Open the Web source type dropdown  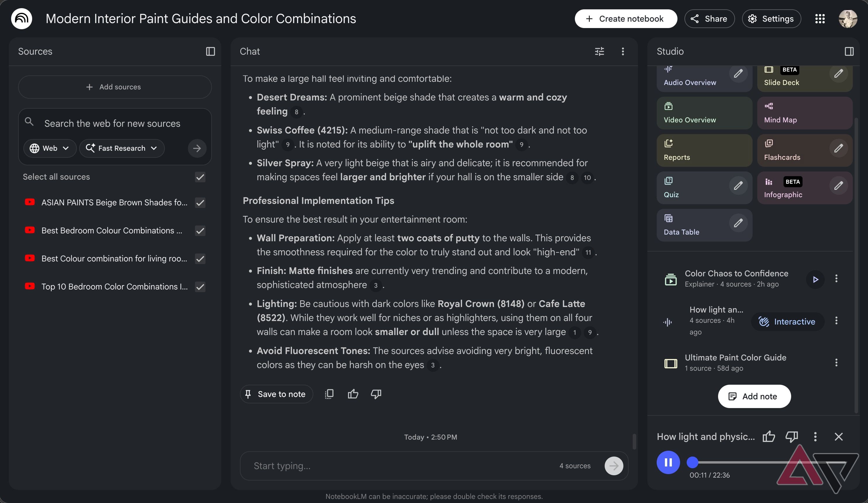50,148
